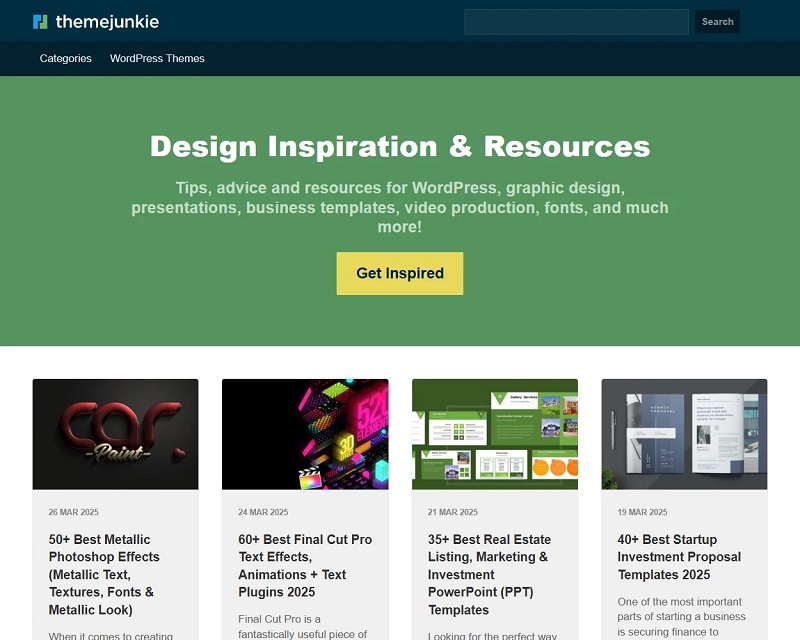Click the 26 MAR 2025 post date
The width and height of the screenshot is (800, 640).
(x=74, y=512)
